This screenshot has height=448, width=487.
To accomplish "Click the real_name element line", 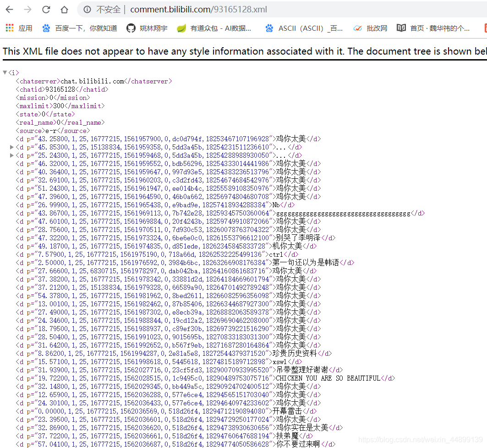I will [x=60, y=122].
